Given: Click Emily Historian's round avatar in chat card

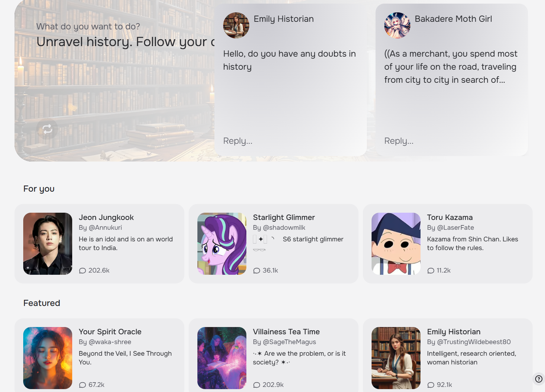Looking at the screenshot, I should pyautogui.click(x=236, y=25).
